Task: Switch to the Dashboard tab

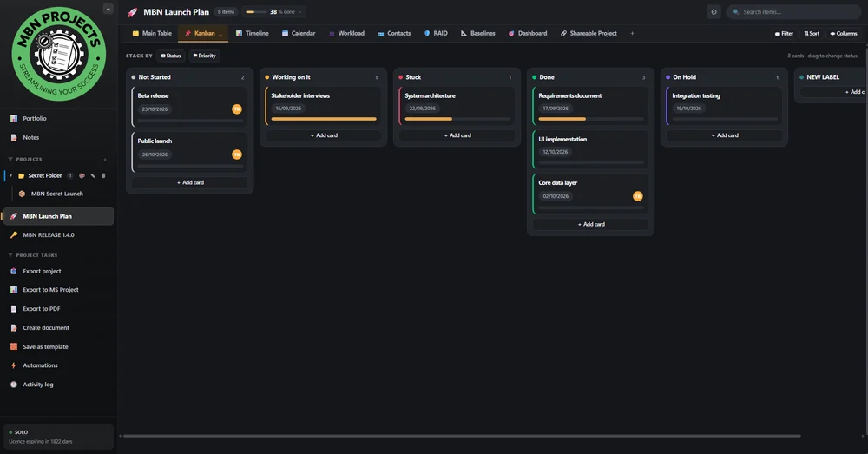Action: [528, 33]
